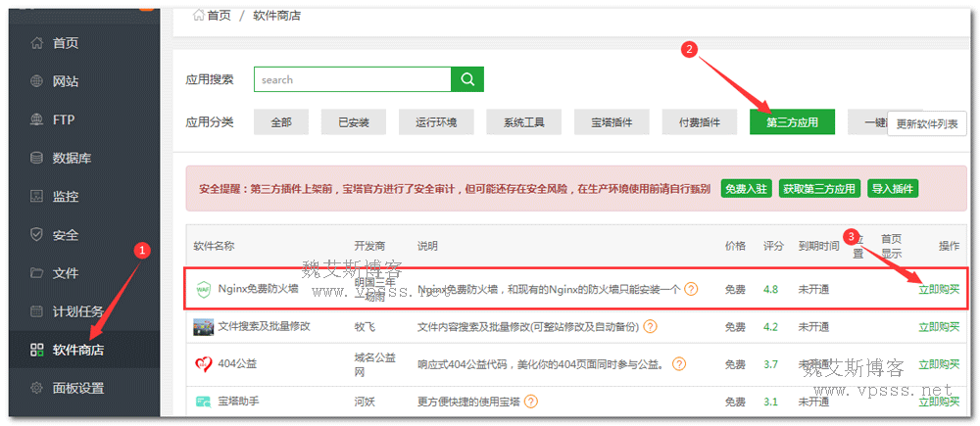Click developer name 河妖
Screen dimensions: 980x426
tap(365, 401)
